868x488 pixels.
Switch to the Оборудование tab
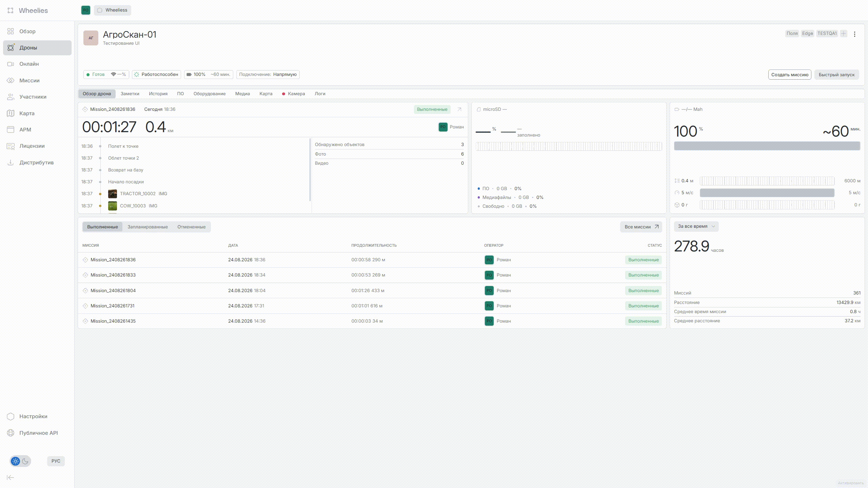pos(210,94)
